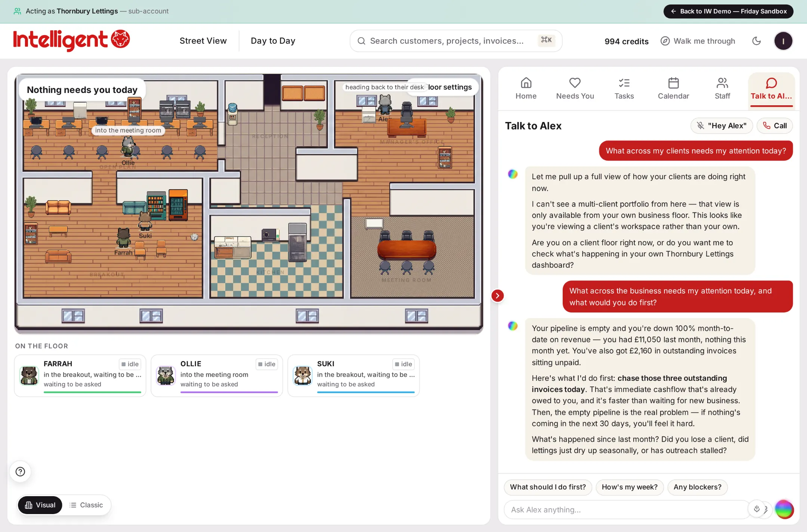The height and width of the screenshot is (532, 807).
Task: Click the Suki character in the breakout
Action: pos(145,221)
